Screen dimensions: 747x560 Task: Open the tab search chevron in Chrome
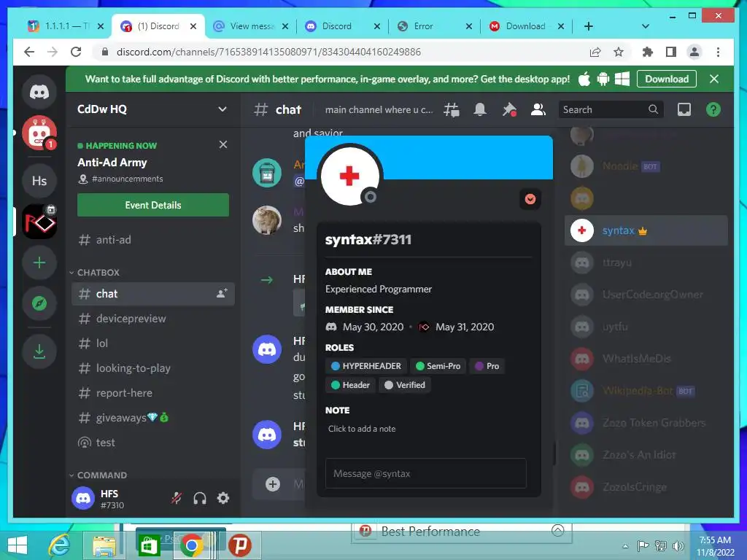[x=646, y=26]
